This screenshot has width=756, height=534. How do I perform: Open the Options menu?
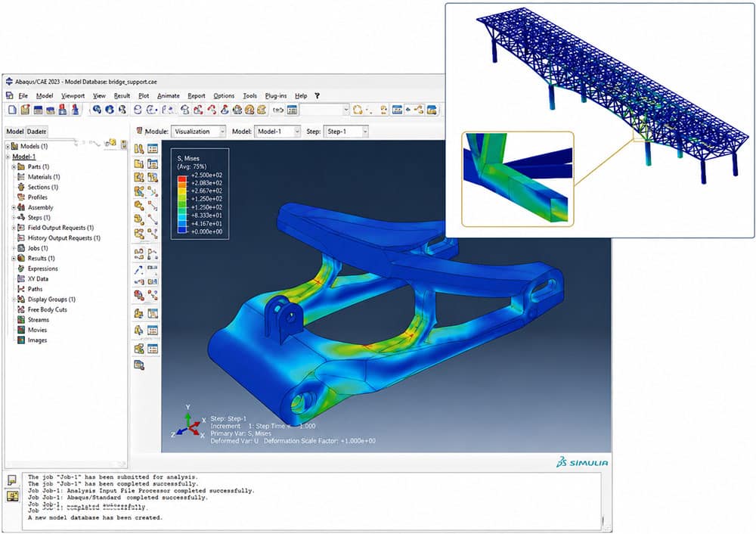(224, 96)
